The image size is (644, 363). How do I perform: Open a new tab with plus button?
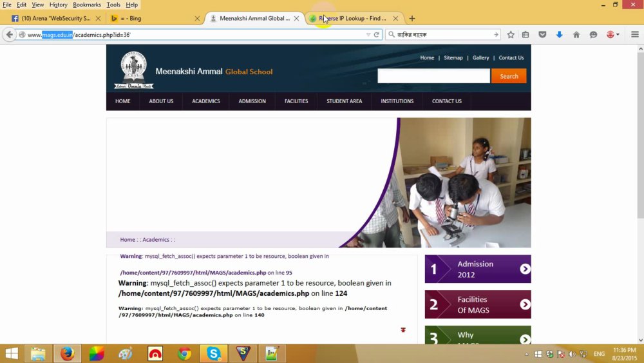(x=412, y=19)
